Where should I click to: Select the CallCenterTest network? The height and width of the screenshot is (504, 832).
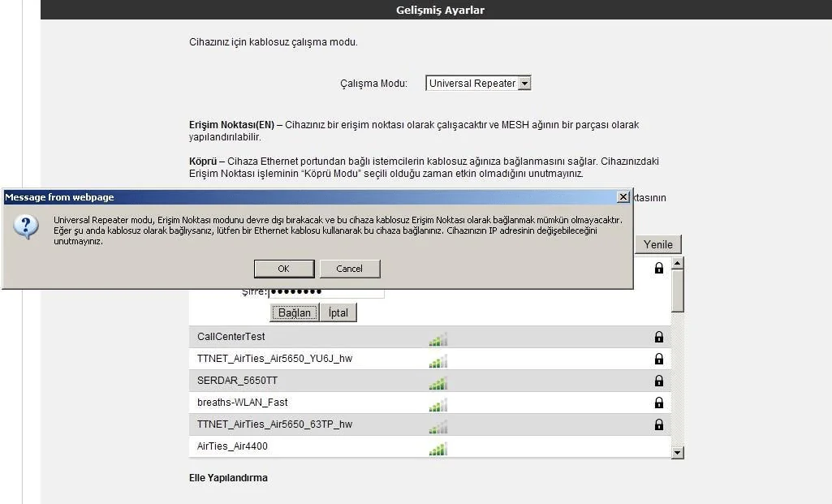(x=231, y=337)
